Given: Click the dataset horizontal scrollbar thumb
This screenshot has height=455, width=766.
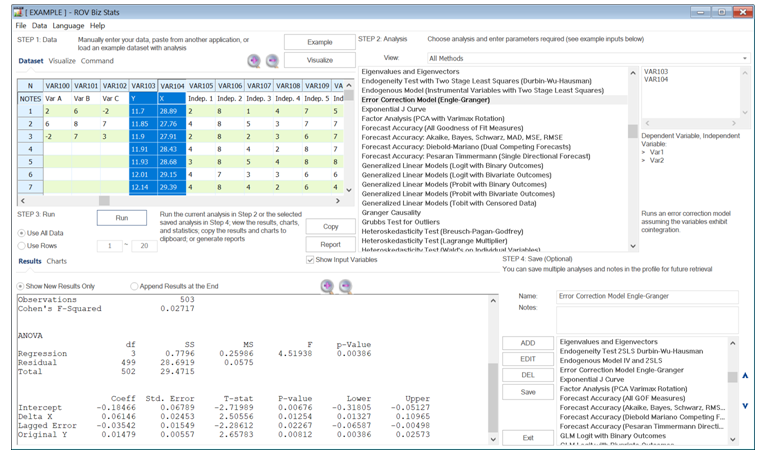Looking at the screenshot, I should coord(104,200).
